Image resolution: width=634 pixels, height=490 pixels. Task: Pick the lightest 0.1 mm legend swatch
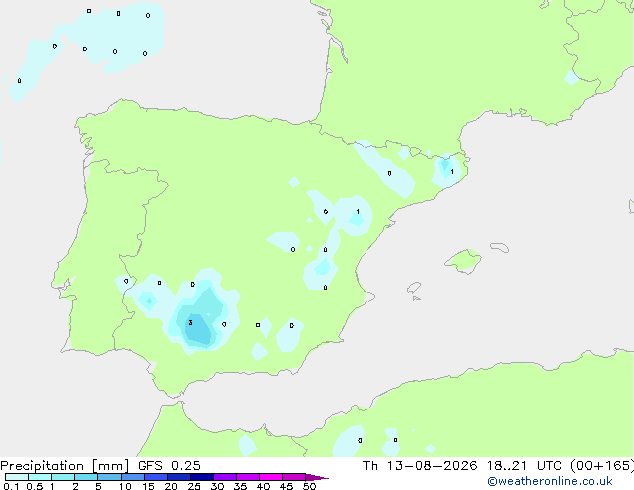click(17, 477)
